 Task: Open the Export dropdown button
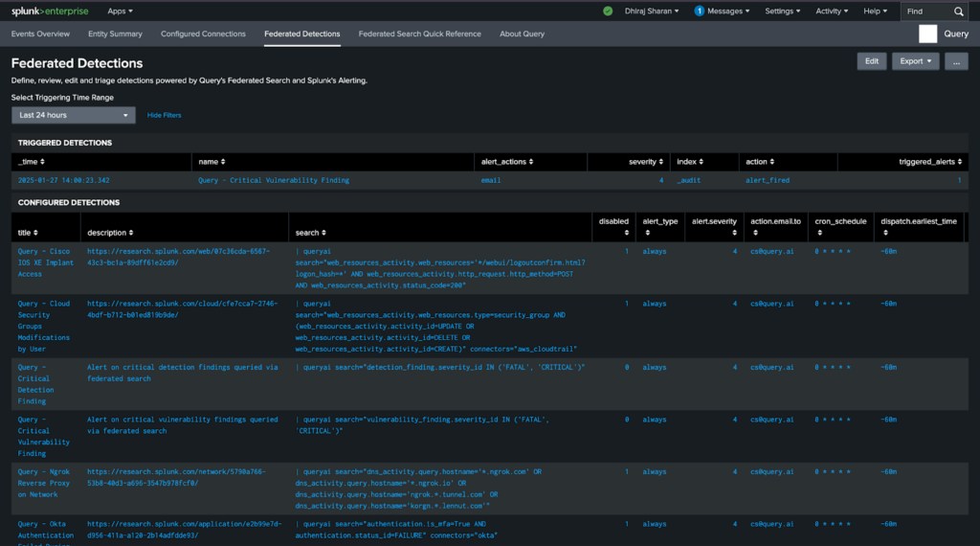tap(915, 61)
